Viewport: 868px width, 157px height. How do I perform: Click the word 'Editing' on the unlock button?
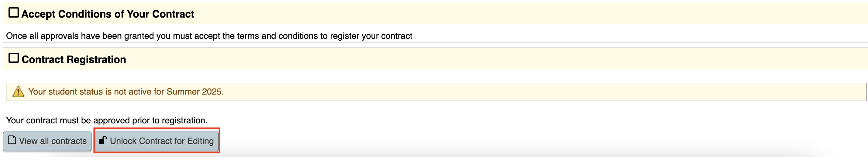201,141
